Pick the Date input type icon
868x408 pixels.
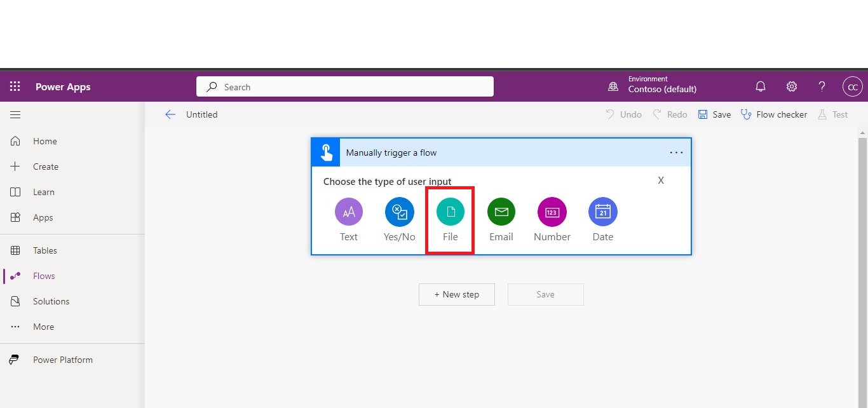(602, 212)
